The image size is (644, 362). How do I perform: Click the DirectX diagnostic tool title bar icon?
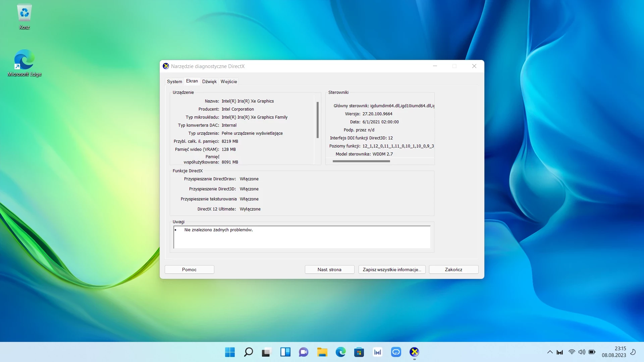166,66
